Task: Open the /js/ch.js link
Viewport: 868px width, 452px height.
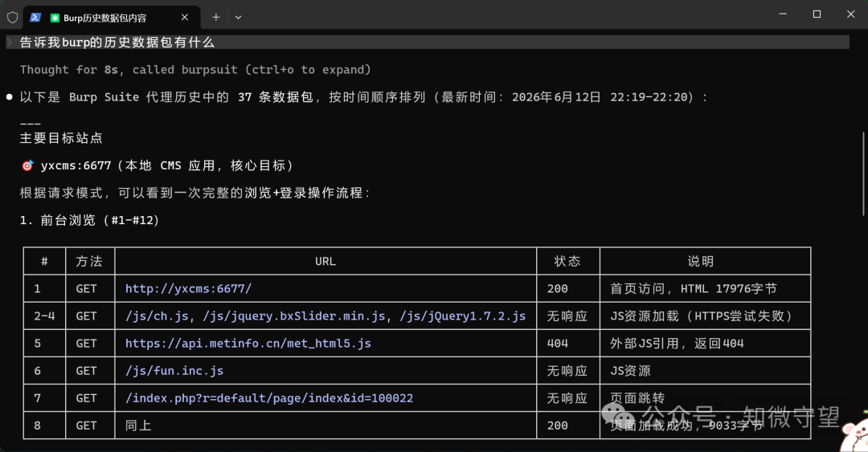Action: 157,316
